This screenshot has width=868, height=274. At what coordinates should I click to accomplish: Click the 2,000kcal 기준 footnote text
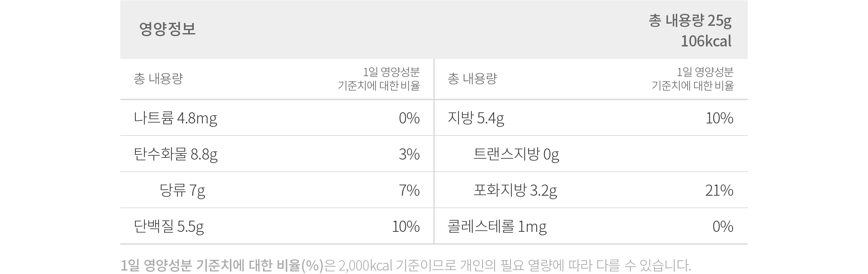click(380, 265)
